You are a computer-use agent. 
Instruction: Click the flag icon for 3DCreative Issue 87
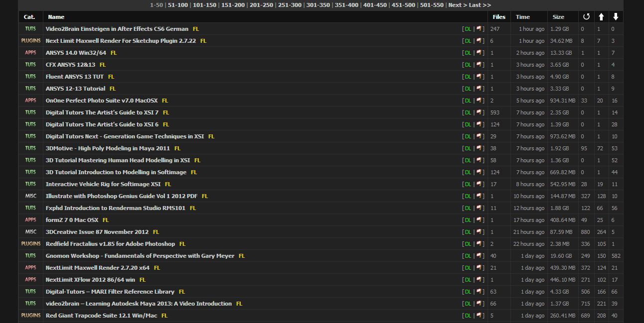[479, 232]
